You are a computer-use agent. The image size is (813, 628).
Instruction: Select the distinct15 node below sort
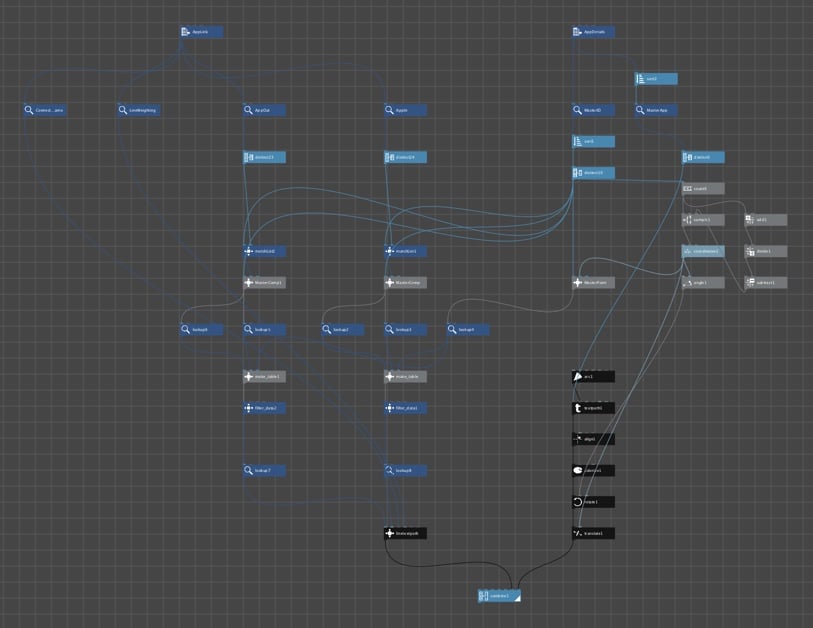click(x=594, y=173)
